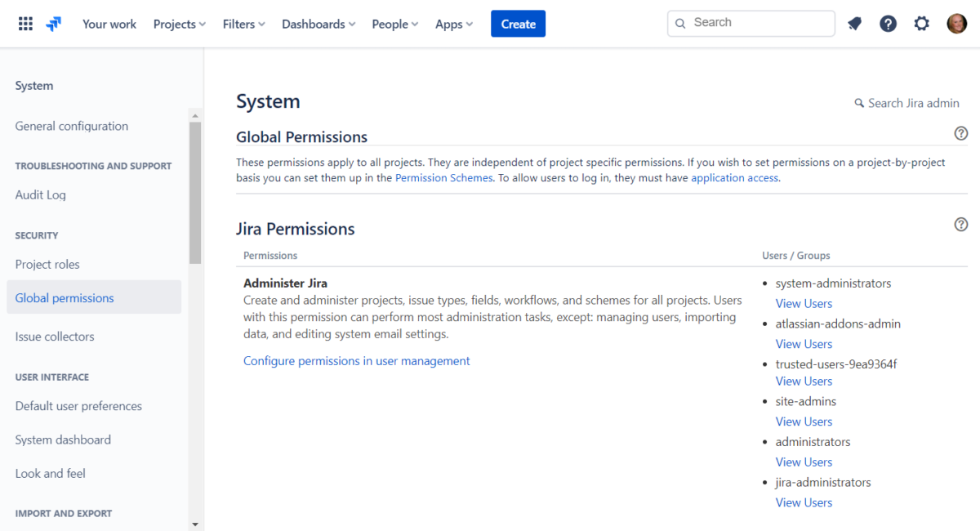Open your profile avatar menu
The width and height of the screenshot is (980, 531).
pyautogui.click(x=956, y=23)
